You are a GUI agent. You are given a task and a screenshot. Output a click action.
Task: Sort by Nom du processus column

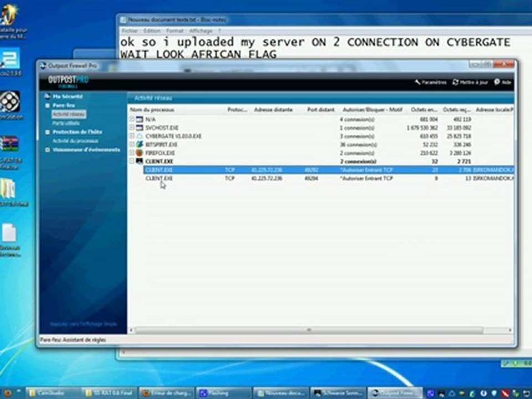pos(152,110)
